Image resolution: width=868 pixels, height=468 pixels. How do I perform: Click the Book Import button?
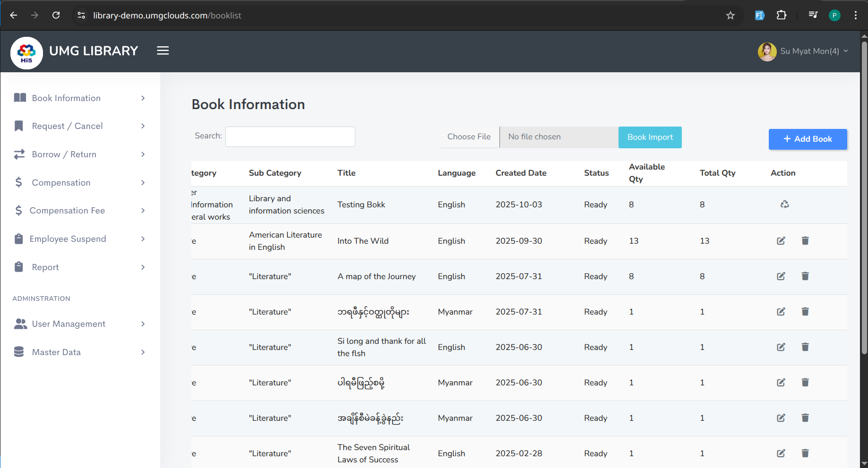click(x=650, y=137)
